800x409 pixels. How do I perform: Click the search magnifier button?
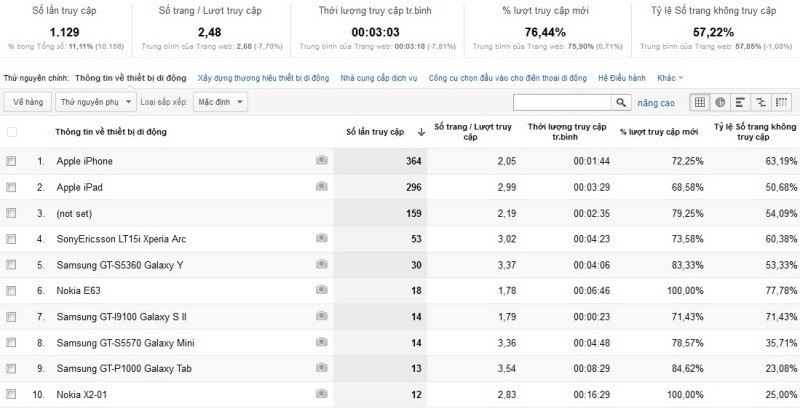(621, 103)
